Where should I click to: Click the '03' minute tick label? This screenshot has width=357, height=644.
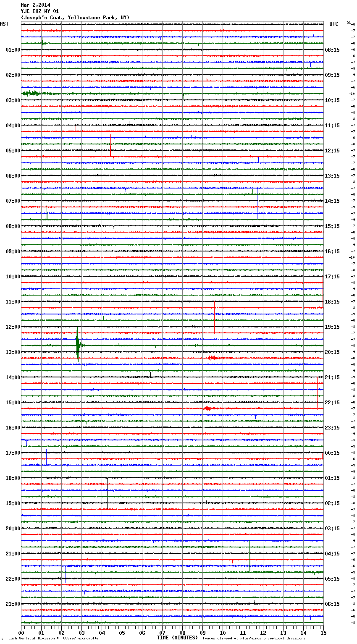[82, 633]
